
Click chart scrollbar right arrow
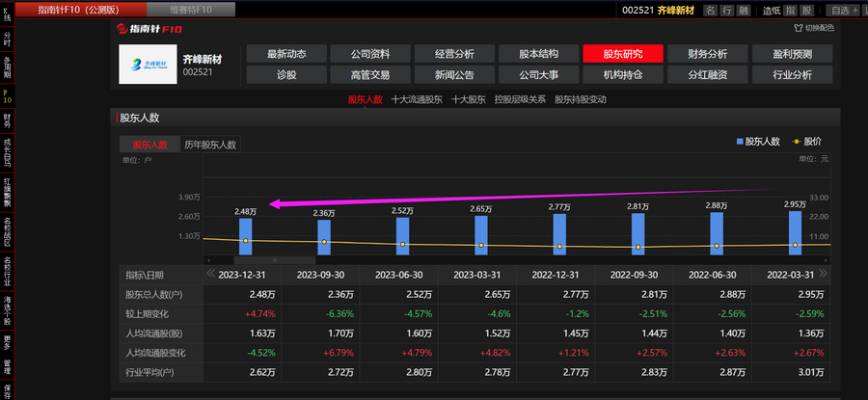coord(826,260)
